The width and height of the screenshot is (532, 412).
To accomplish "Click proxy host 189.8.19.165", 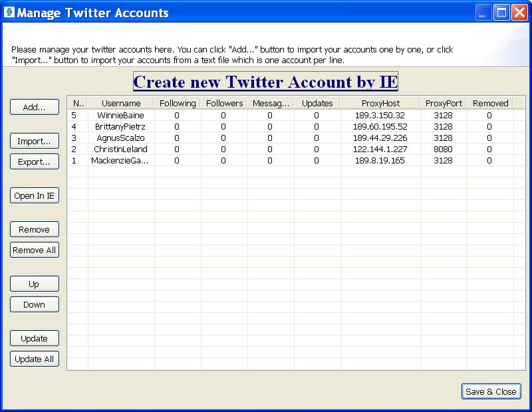I will tap(380, 160).
